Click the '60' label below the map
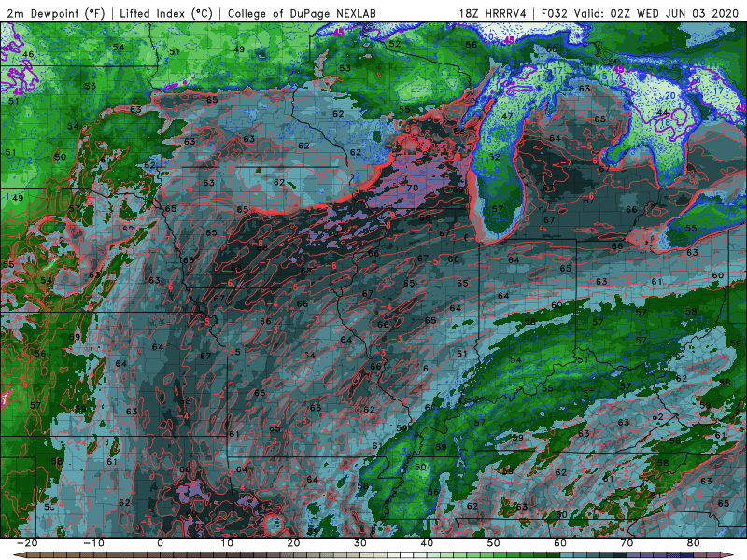The width and height of the screenshot is (747, 560). click(x=560, y=543)
